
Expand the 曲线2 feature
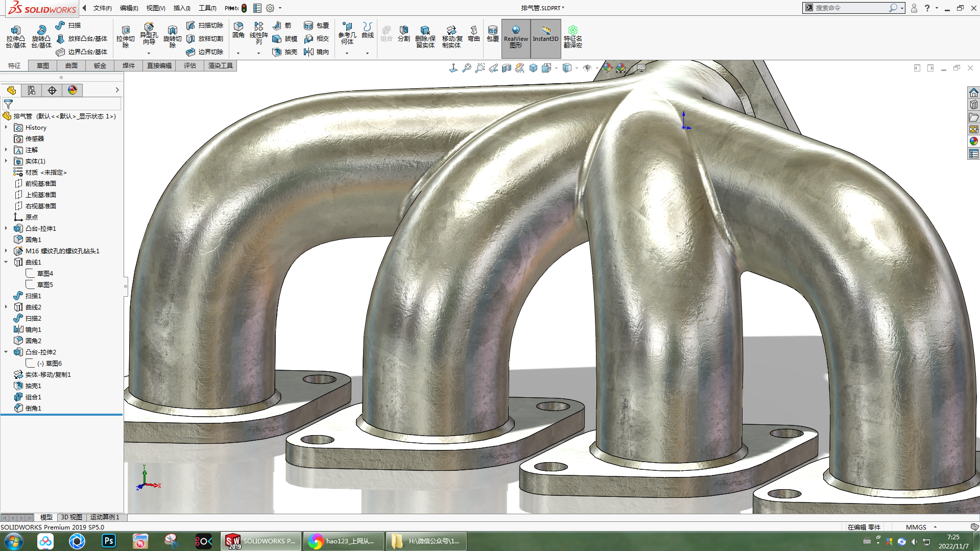[6, 307]
